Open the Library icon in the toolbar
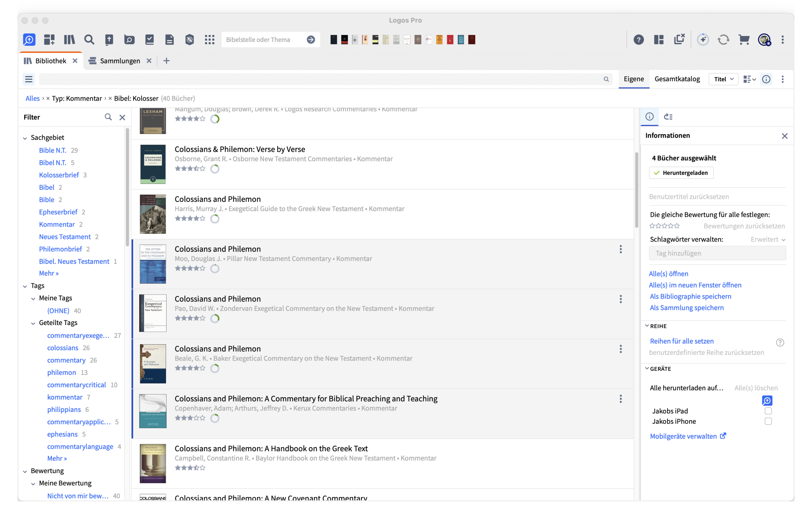 [x=69, y=40]
